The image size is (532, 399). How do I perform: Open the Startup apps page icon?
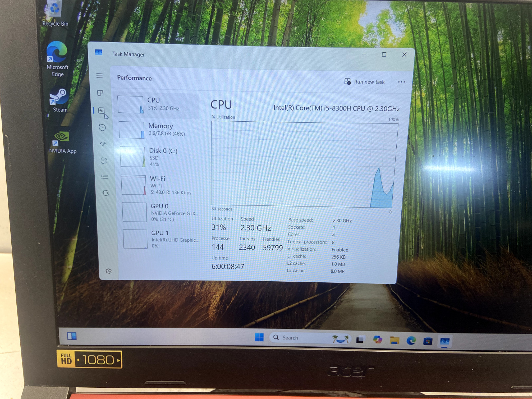pos(103,144)
